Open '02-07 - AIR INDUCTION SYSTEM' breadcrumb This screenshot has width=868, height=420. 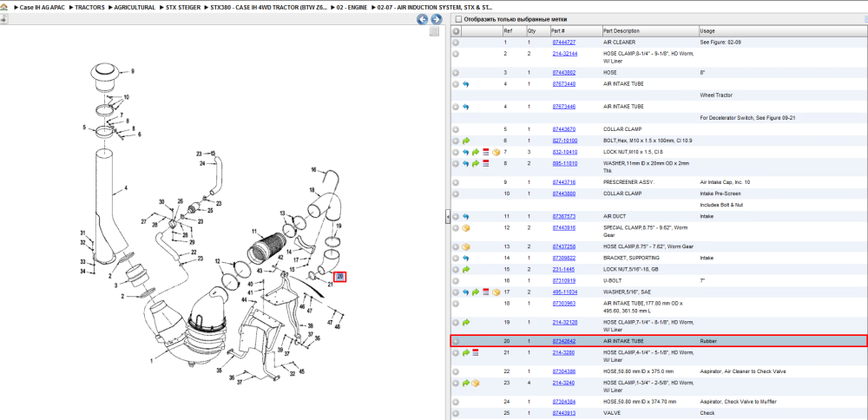click(435, 8)
